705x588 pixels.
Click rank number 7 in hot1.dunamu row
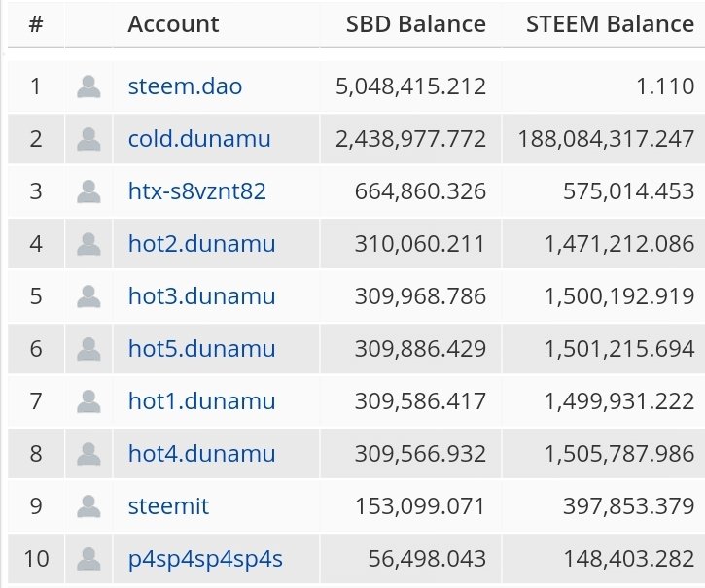click(x=36, y=401)
